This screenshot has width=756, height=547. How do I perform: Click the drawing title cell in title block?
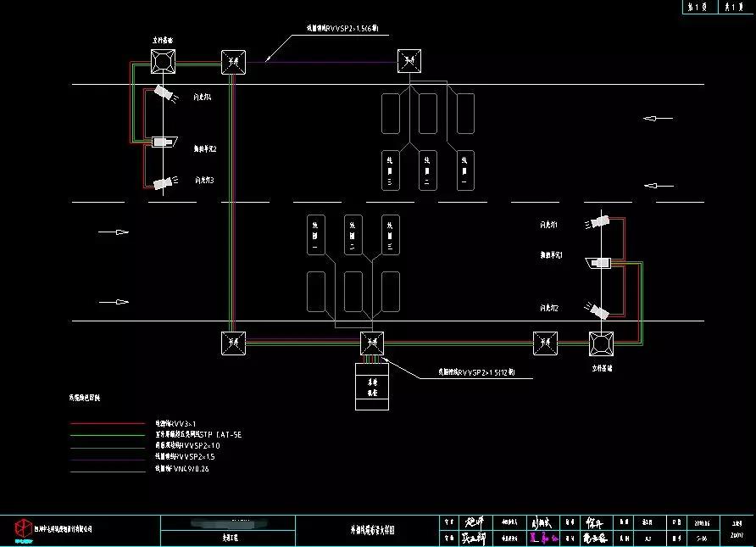point(366,530)
